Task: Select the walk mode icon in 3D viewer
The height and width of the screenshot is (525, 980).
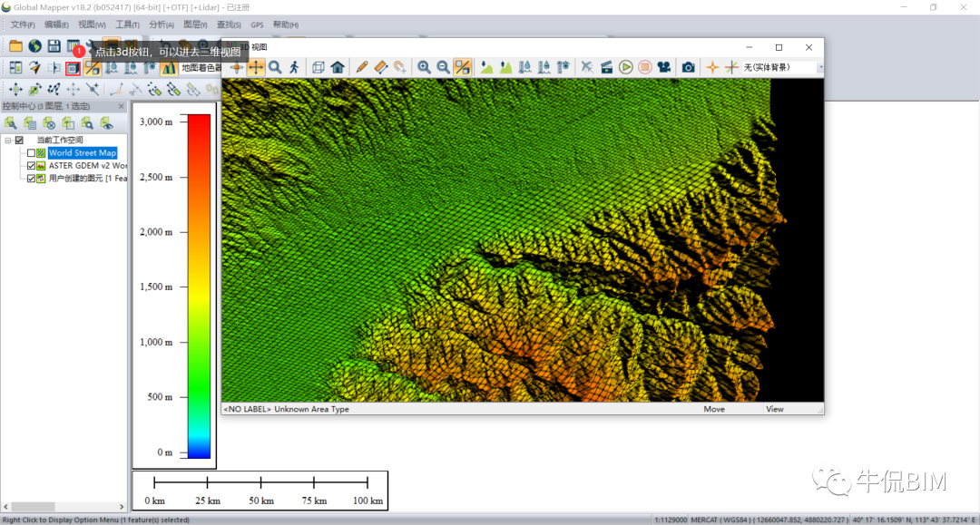Action: pos(294,67)
